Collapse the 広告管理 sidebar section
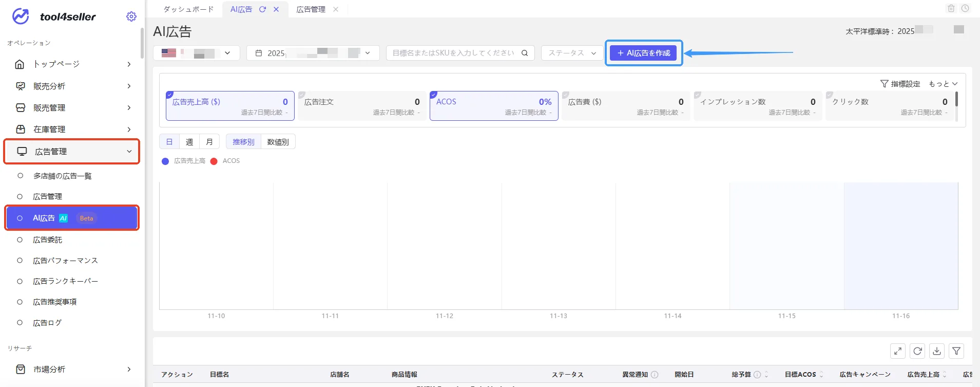Image resolution: width=980 pixels, height=387 pixels. pos(129,151)
